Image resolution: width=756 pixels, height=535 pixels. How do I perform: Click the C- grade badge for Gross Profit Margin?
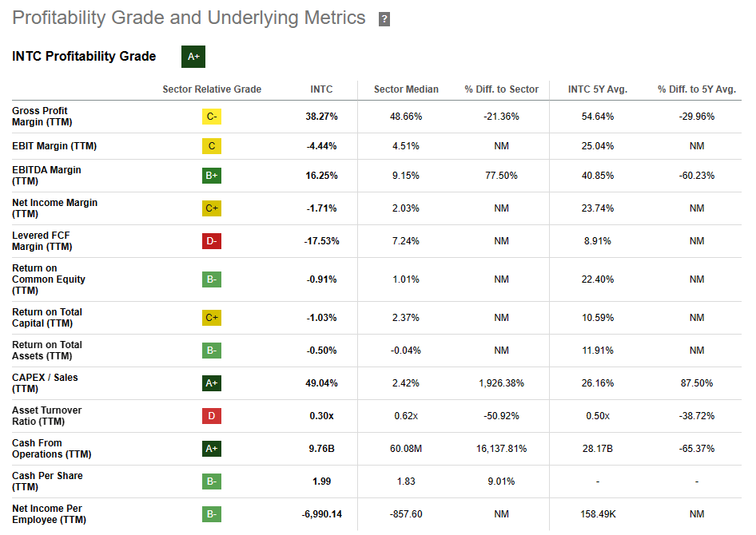tap(212, 117)
